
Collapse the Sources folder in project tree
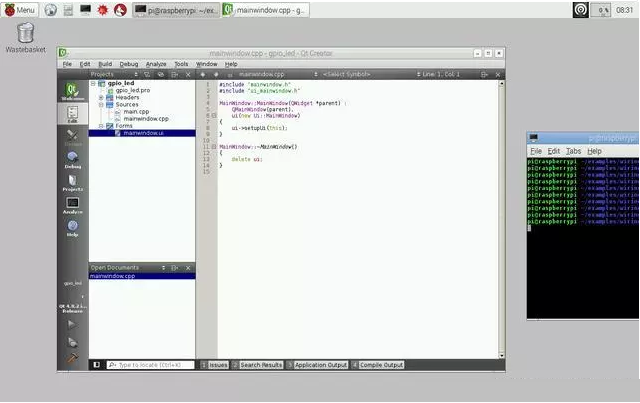(102, 104)
